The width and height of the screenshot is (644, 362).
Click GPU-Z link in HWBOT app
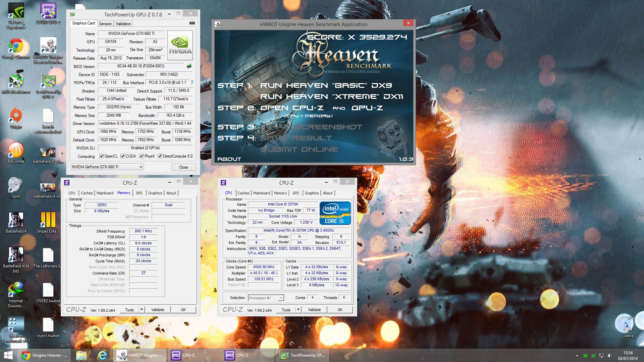(x=367, y=108)
